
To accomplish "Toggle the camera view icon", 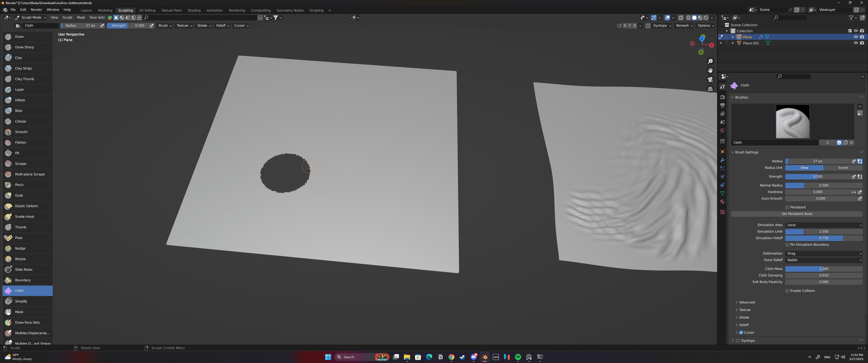I will coord(710,79).
